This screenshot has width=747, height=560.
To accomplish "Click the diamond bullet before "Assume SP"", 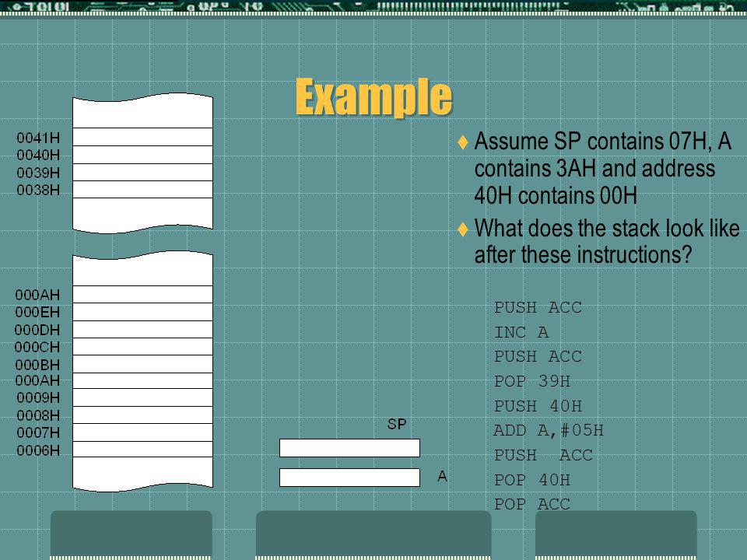I will 462,142.
